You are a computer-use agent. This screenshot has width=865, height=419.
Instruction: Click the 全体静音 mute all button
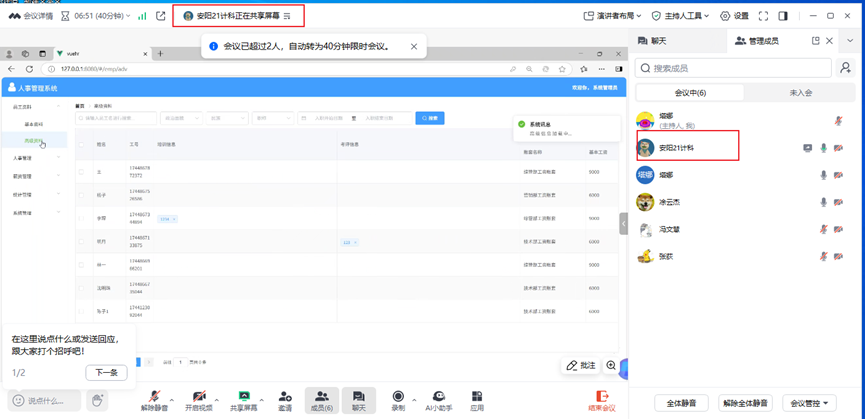681,403
